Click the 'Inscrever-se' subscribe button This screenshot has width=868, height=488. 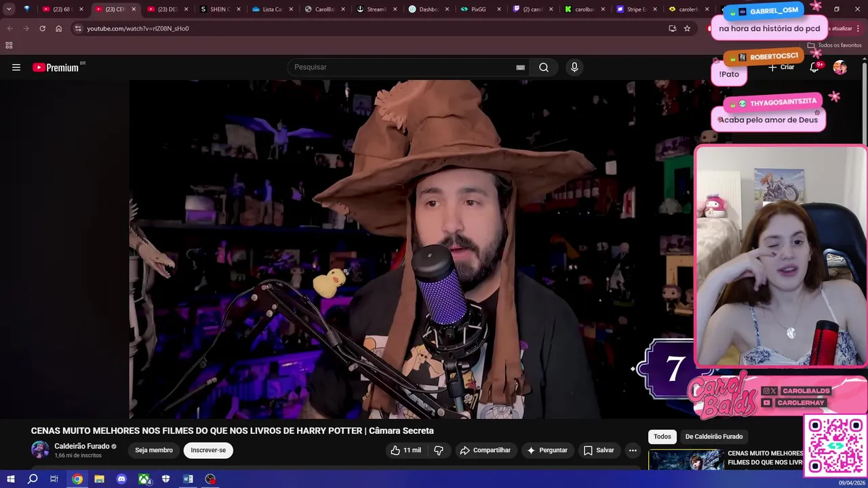208,450
